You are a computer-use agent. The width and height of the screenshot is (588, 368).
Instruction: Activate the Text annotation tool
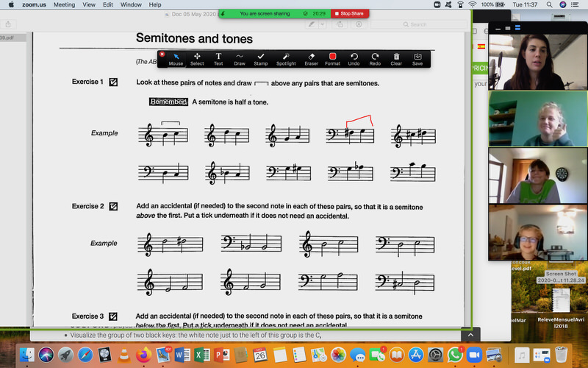click(218, 58)
